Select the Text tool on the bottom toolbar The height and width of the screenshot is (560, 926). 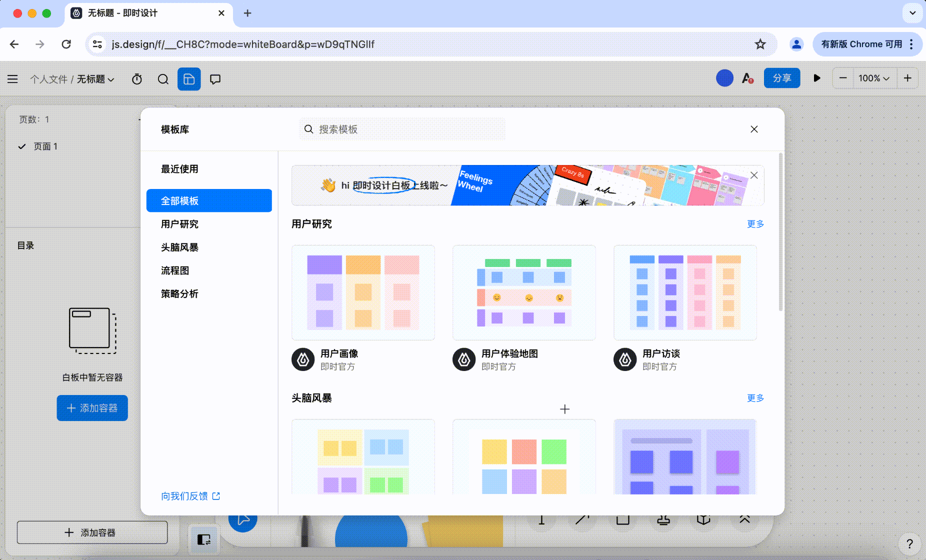[541, 520]
